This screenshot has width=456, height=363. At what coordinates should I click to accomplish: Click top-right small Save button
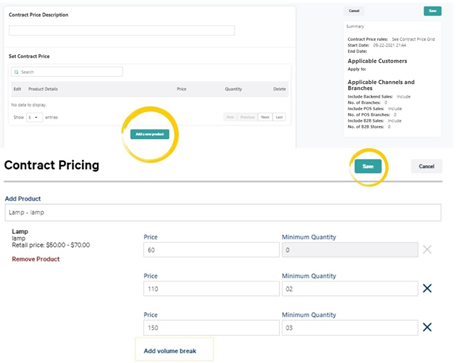pos(433,11)
